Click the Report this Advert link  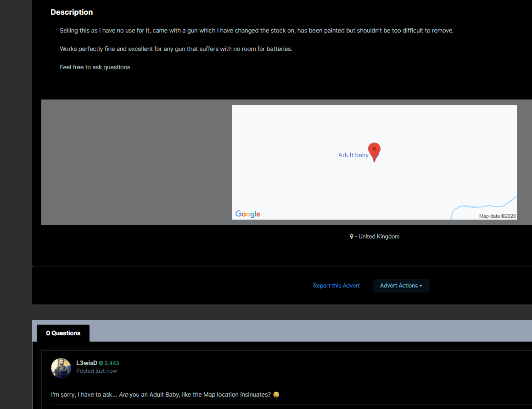pos(336,286)
